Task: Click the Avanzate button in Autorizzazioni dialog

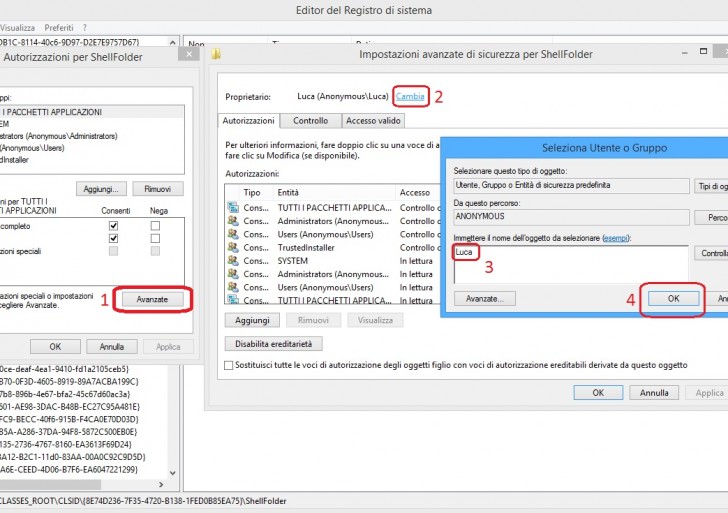Action: click(x=152, y=300)
